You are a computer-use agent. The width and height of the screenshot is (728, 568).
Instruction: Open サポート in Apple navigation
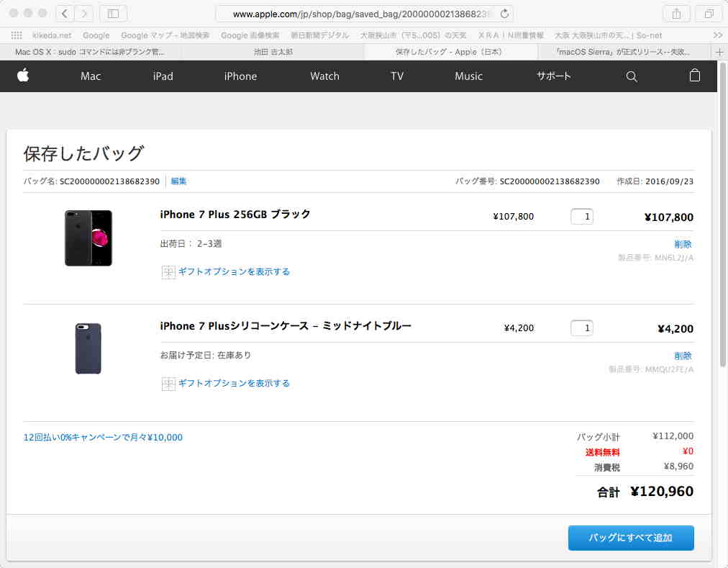(553, 76)
